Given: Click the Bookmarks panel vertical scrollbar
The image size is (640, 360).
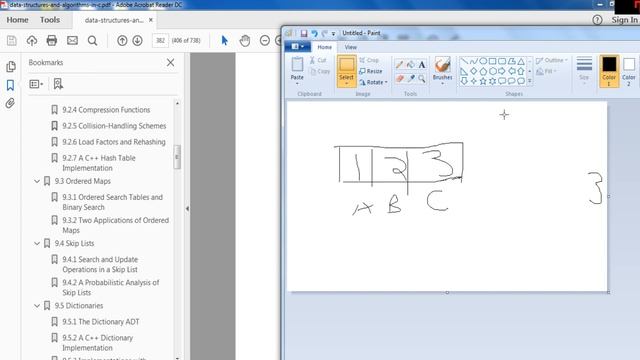Looking at the screenshot, I should tap(177, 157).
